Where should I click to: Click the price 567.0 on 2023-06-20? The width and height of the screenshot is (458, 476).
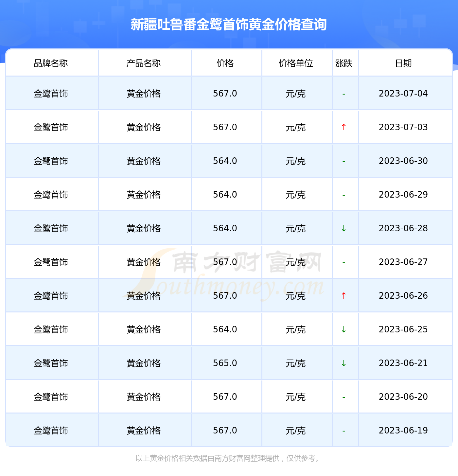[225, 397]
